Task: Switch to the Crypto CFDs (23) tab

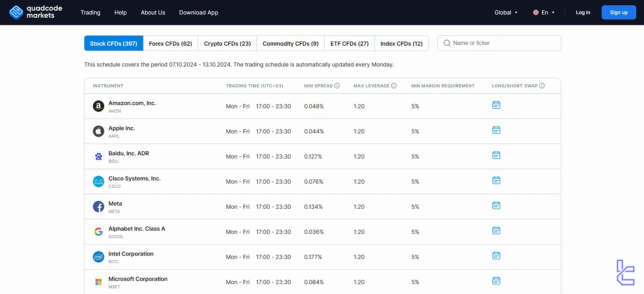Action: click(x=228, y=43)
